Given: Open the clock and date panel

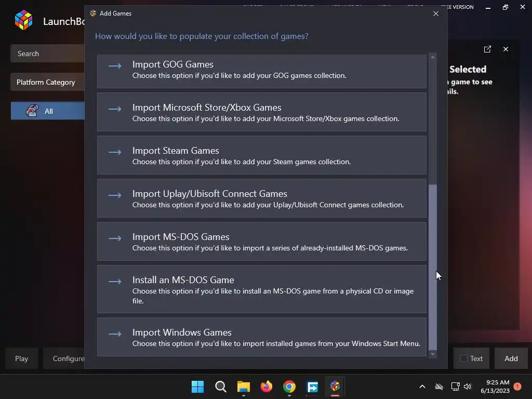Looking at the screenshot, I should pyautogui.click(x=495, y=387).
